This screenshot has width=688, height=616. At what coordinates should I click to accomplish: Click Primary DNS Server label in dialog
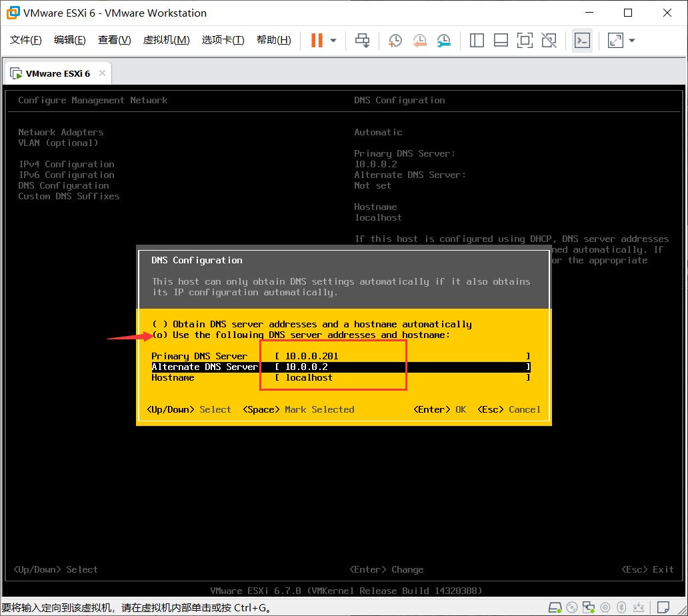pyautogui.click(x=199, y=356)
